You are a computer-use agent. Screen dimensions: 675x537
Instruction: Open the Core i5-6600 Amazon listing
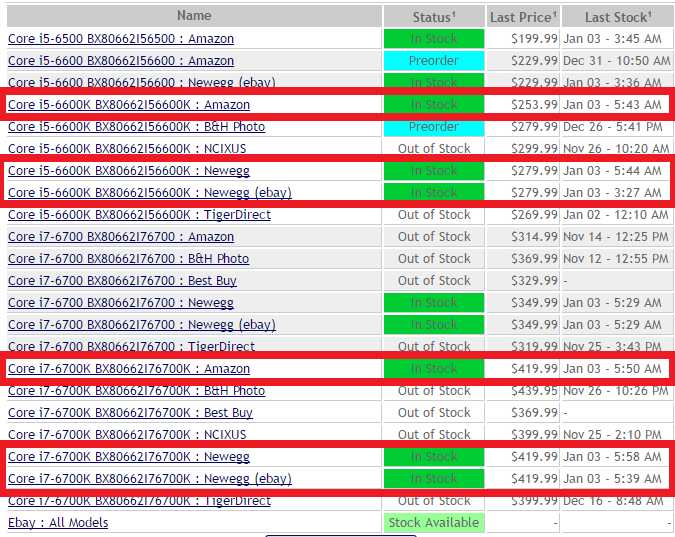121,61
